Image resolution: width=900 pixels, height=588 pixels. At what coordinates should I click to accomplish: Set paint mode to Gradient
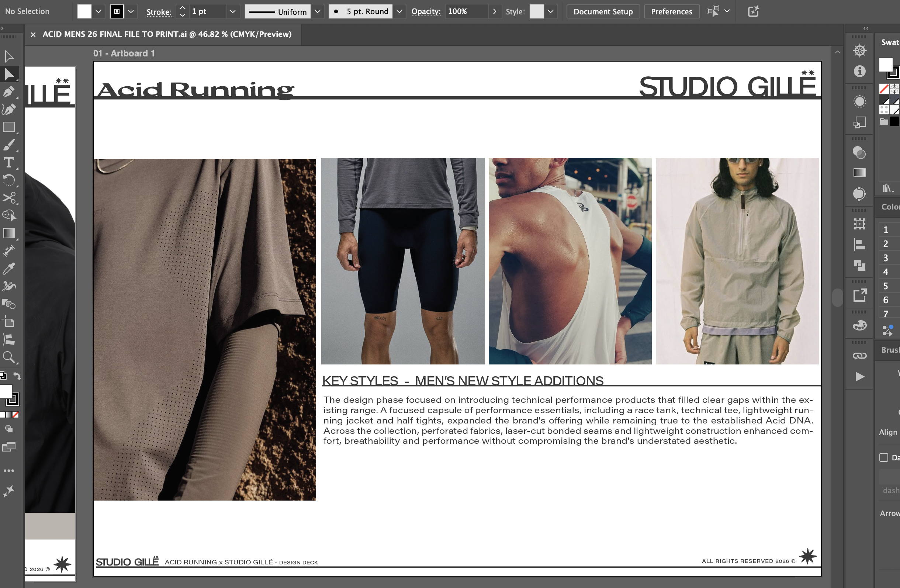(9, 414)
